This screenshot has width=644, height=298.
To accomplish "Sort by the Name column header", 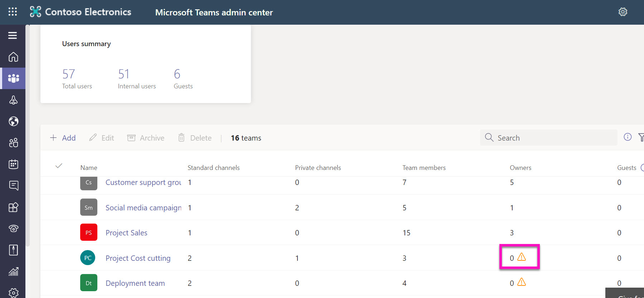I will coord(89,168).
